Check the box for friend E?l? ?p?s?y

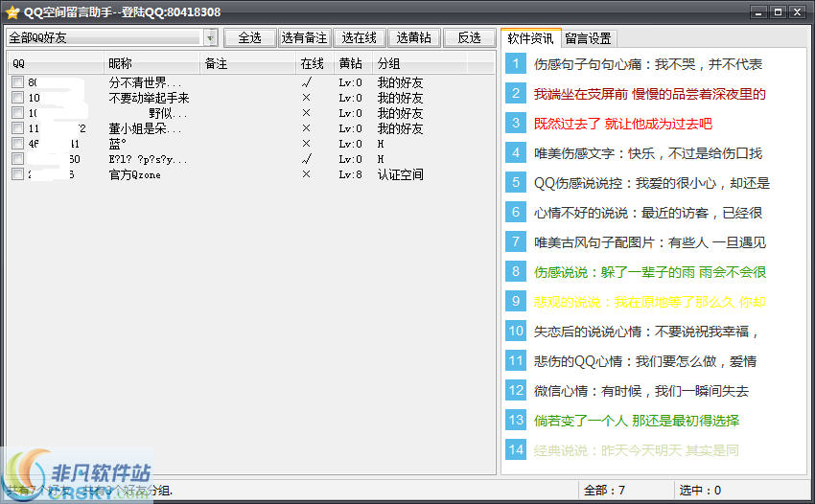pyautogui.click(x=17, y=158)
